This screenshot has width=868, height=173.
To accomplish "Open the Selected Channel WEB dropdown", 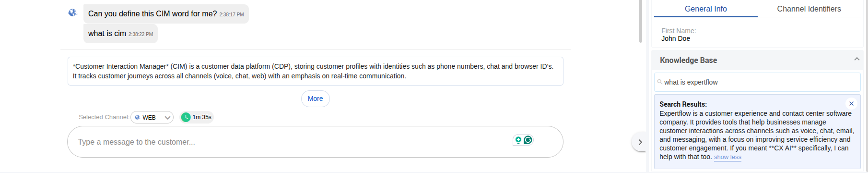I will tap(152, 117).
